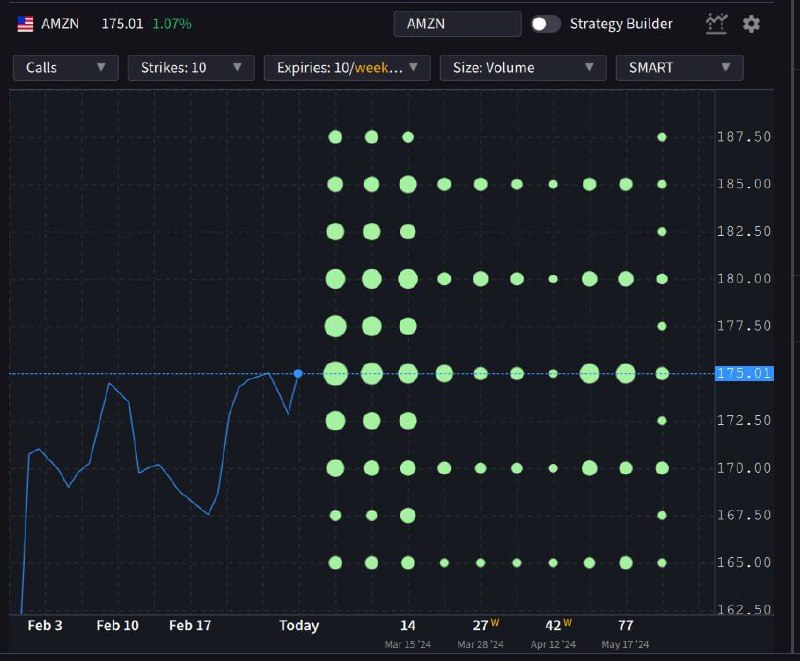Click the 185.00 strike label
800x661 pixels.
[744, 184]
